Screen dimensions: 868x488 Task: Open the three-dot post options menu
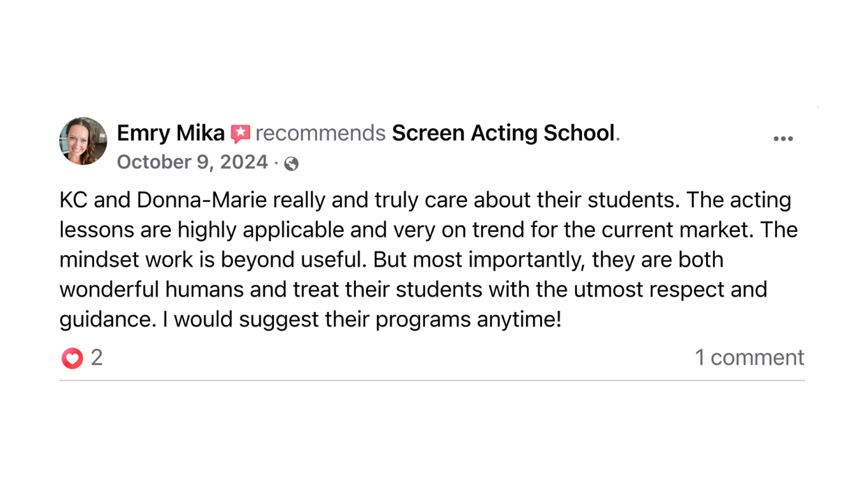click(x=783, y=139)
